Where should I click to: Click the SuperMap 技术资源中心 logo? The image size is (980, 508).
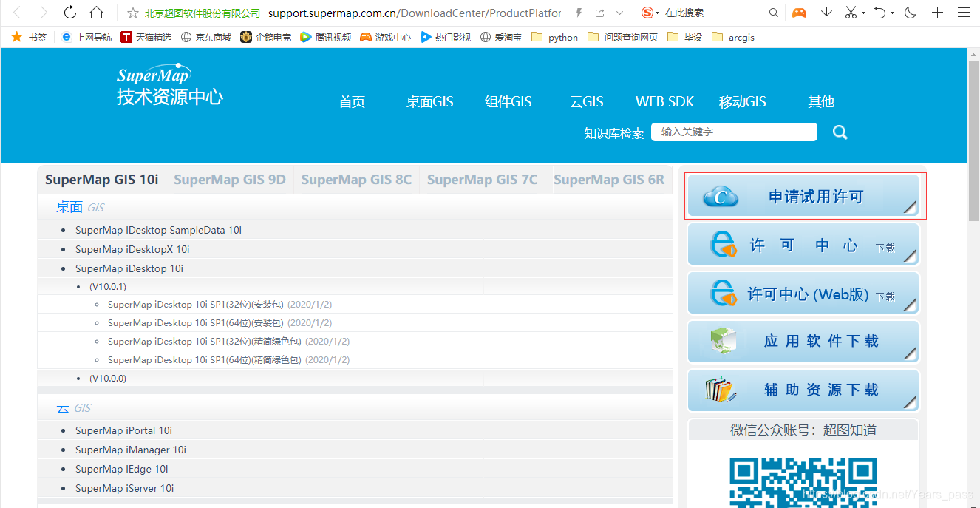point(169,85)
